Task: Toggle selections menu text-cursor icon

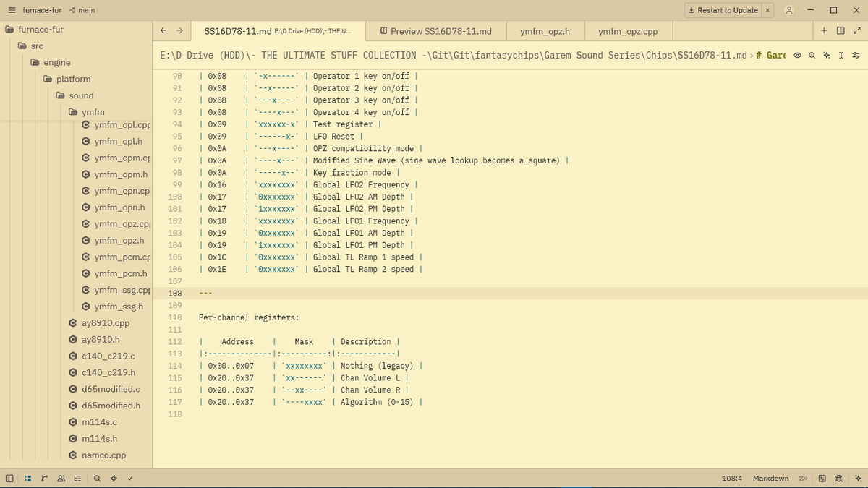Action: [x=841, y=55]
